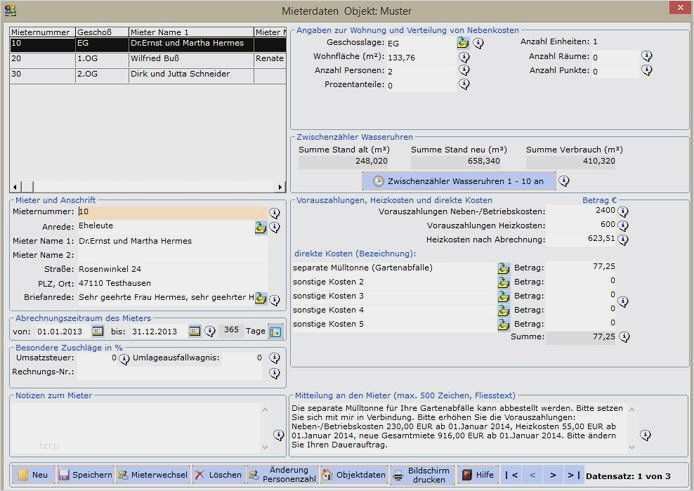Show info for Wohnfläche field
The image size is (694, 491).
(464, 57)
